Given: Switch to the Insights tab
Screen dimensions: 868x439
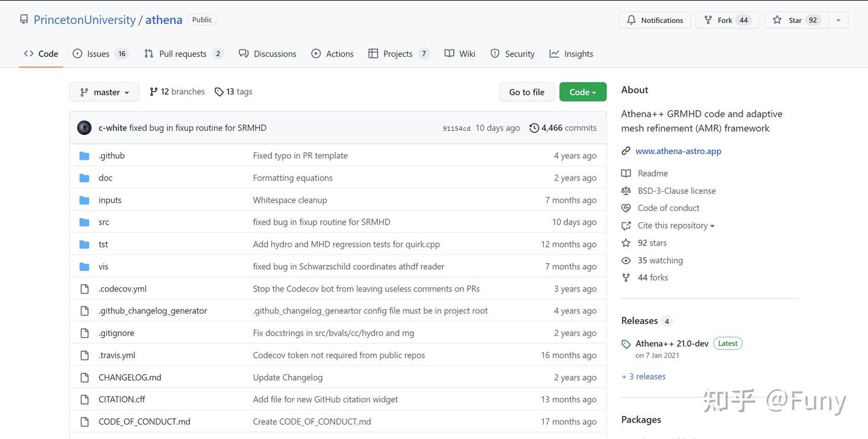Looking at the screenshot, I should click(571, 54).
